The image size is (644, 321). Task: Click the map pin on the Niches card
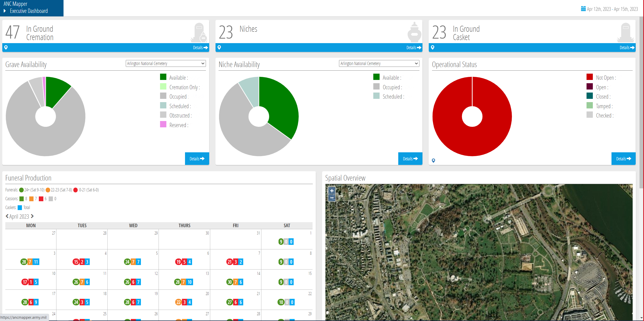[219, 47]
